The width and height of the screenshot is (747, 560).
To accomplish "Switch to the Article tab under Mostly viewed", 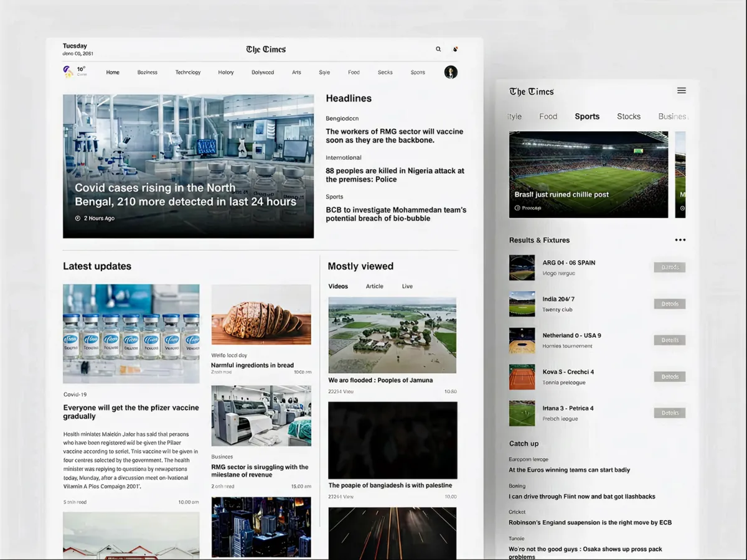I will (x=375, y=286).
